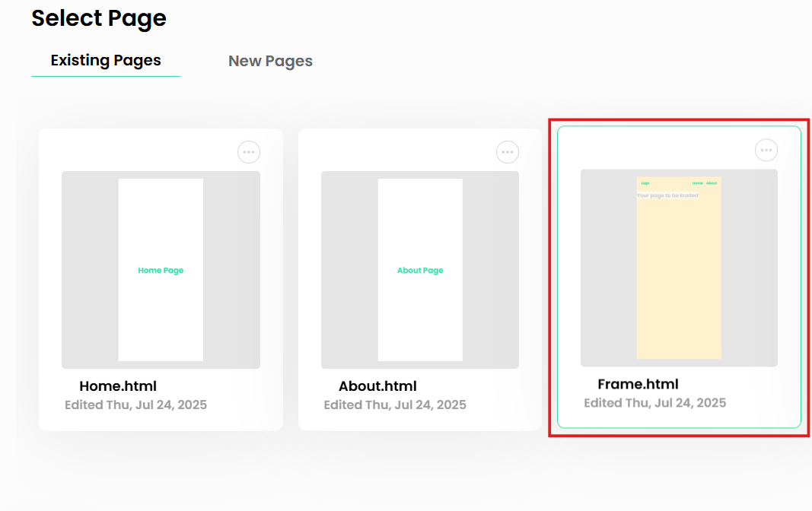Click the green About Page text in preview
Screen dimensions: 812x511
(420, 271)
